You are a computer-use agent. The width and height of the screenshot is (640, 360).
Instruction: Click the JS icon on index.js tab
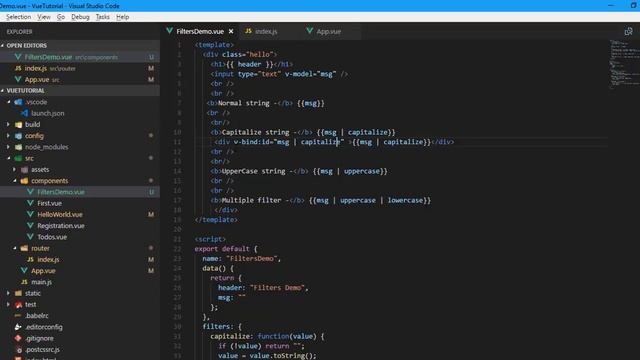(x=248, y=31)
